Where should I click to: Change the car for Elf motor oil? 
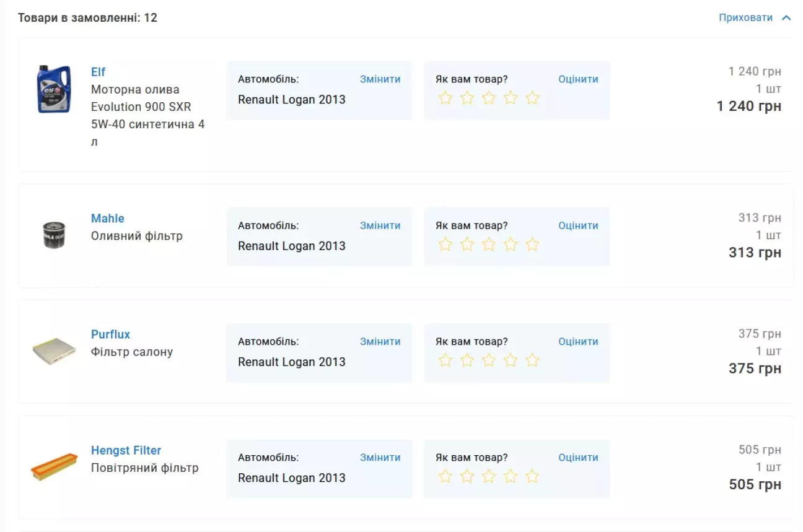[x=380, y=79]
